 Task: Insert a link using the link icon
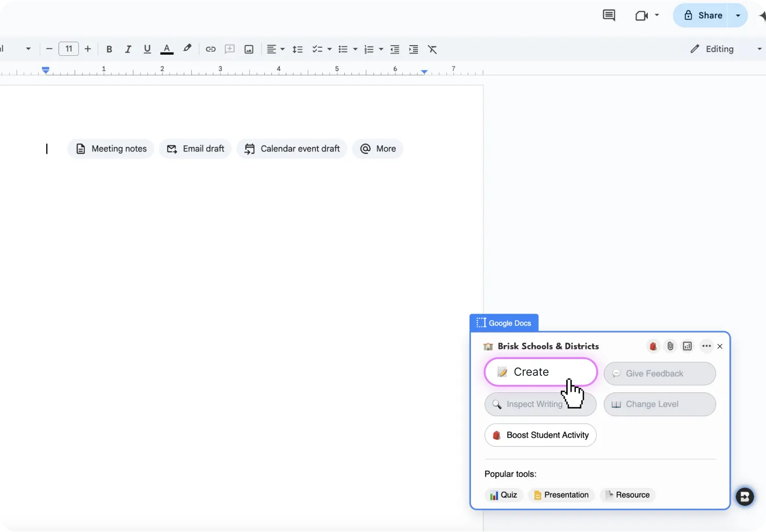point(211,49)
